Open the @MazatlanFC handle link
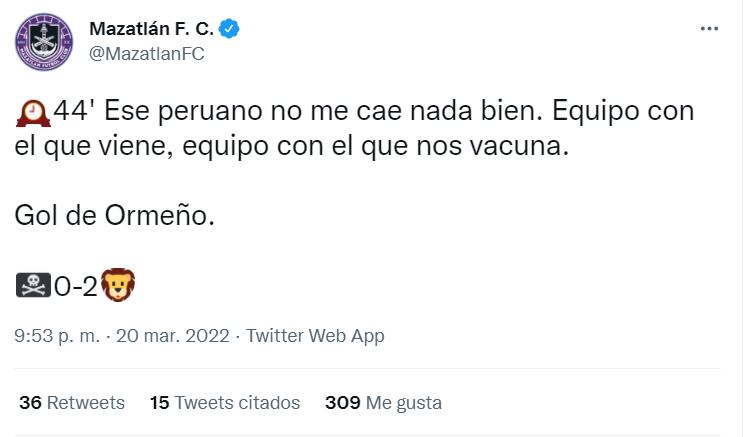 click(x=147, y=54)
